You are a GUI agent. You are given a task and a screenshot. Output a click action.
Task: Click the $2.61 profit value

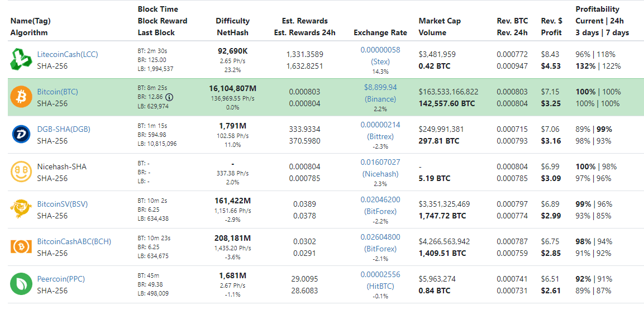pyautogui.click(x=551, y=290)
